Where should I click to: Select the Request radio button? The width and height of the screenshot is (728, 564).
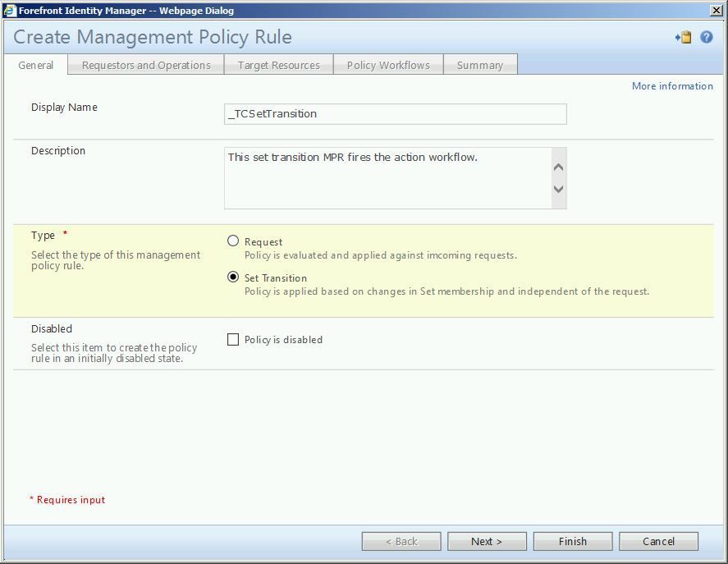(x=233, y=241)
